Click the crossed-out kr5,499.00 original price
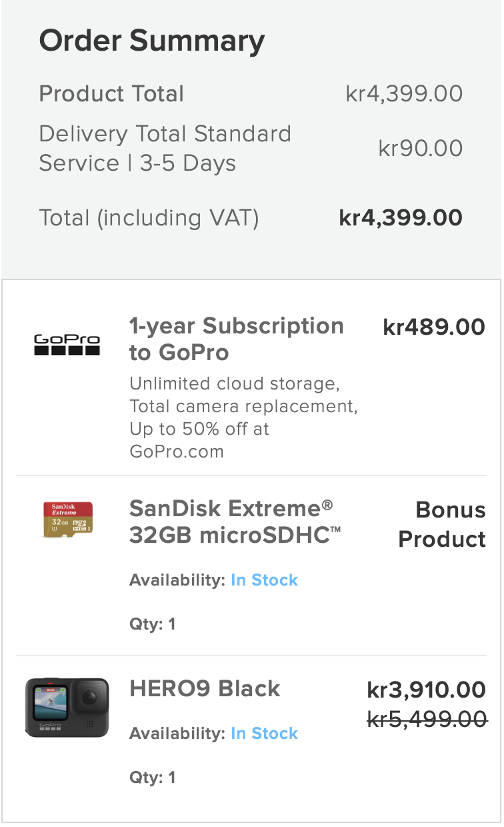Screen dimensions: 504x827 pos(427,719)
